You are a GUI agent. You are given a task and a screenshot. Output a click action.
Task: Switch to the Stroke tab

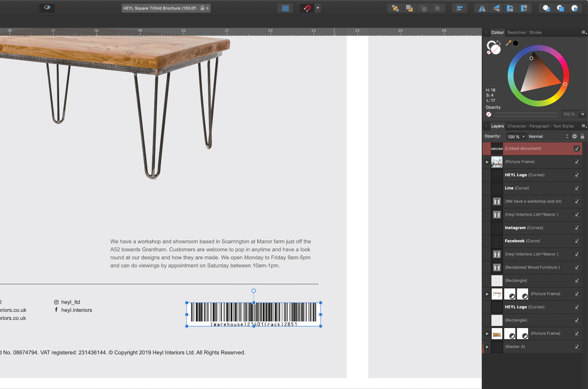(535, 32)
